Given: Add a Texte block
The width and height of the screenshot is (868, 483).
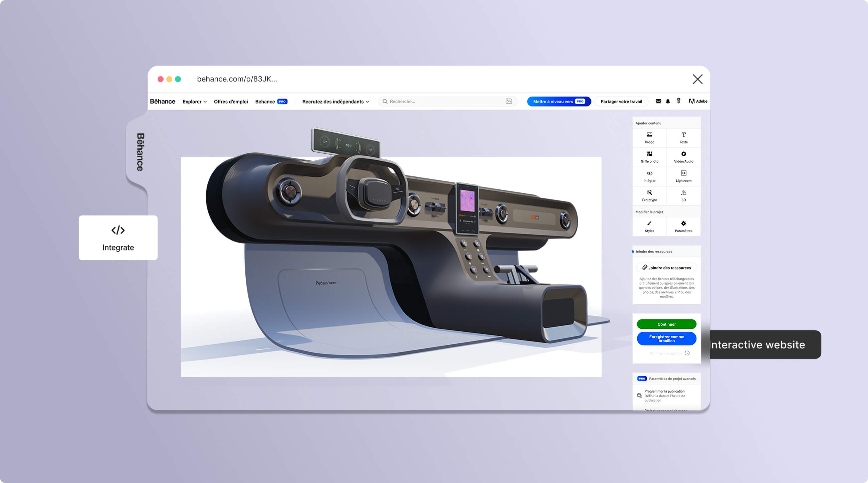Looking at the screenshot, I should pyautogui.click(x=683, y=138).
